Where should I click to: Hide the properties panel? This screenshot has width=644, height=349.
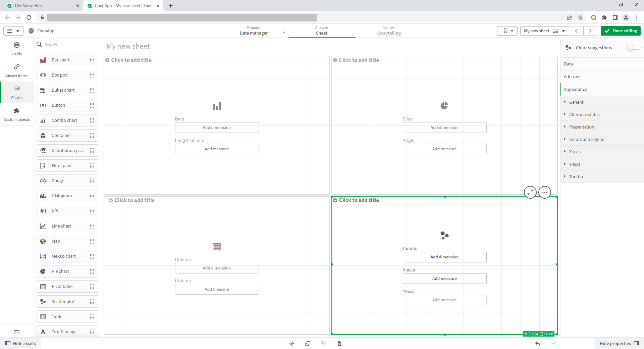(619, 343)
